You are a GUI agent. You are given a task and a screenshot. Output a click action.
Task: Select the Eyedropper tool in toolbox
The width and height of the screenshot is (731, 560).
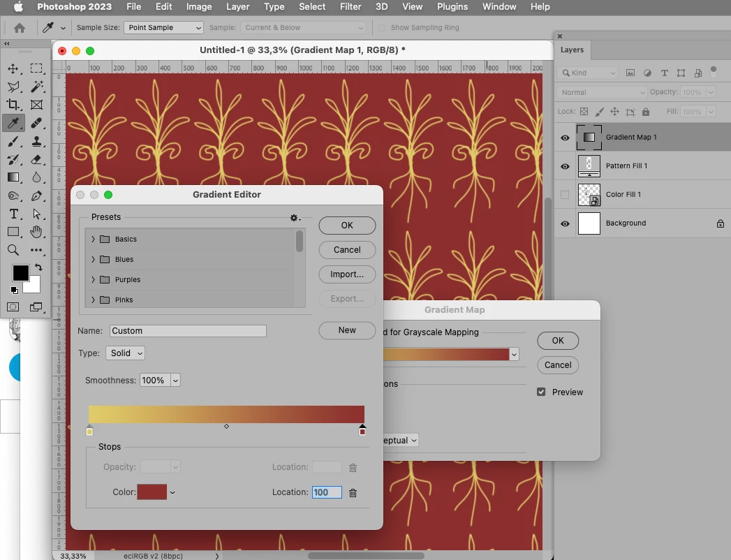13,123
